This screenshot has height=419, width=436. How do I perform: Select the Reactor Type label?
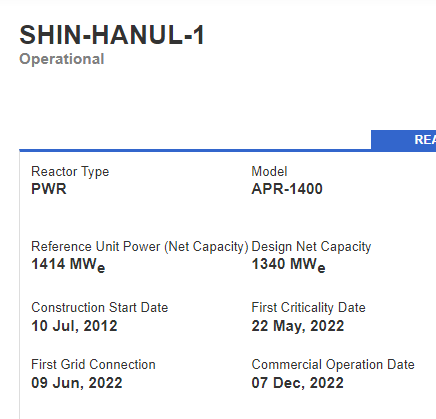[70, 172]
